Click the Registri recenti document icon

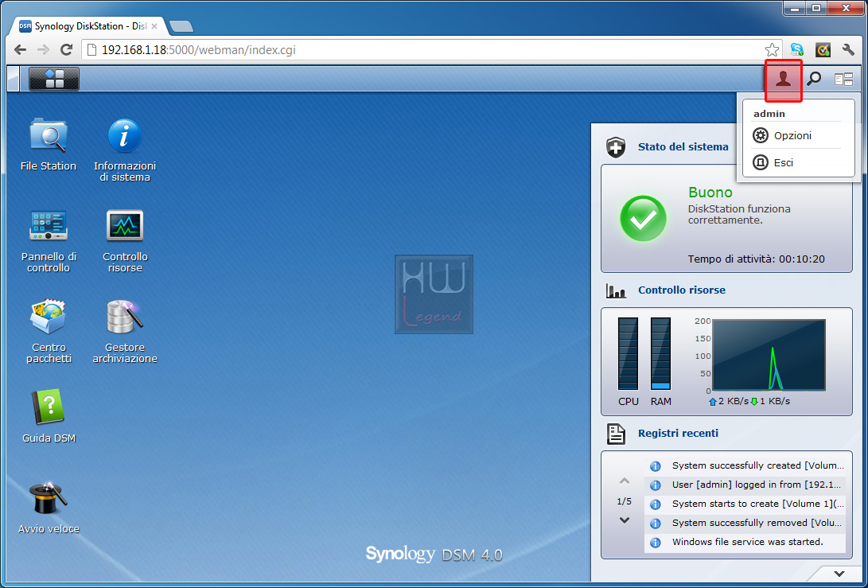click(616, 434)
